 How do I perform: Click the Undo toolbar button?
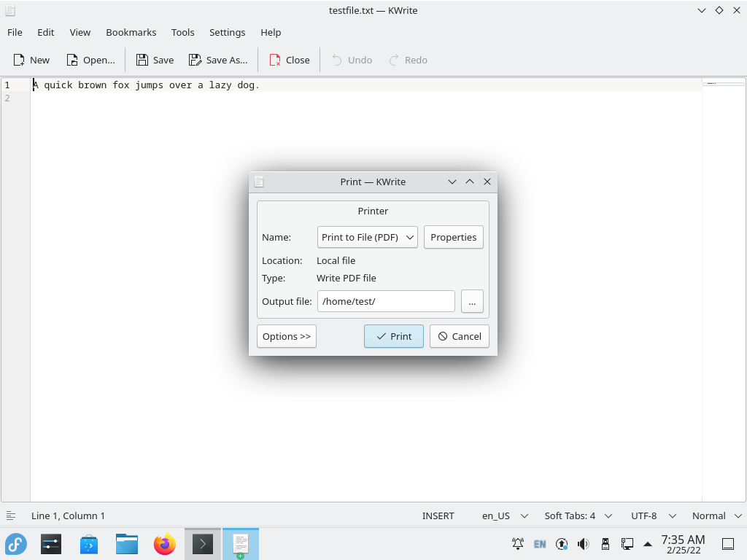(352, 60)
